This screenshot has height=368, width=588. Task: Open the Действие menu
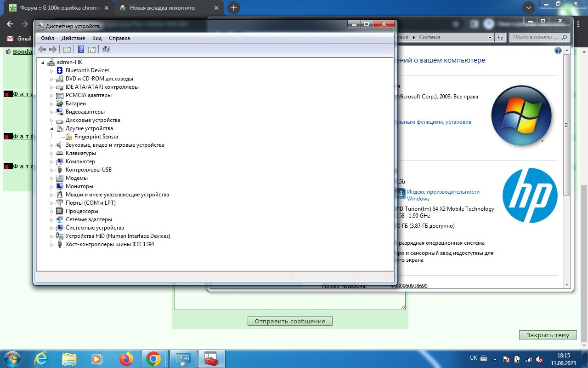(73, 38)
